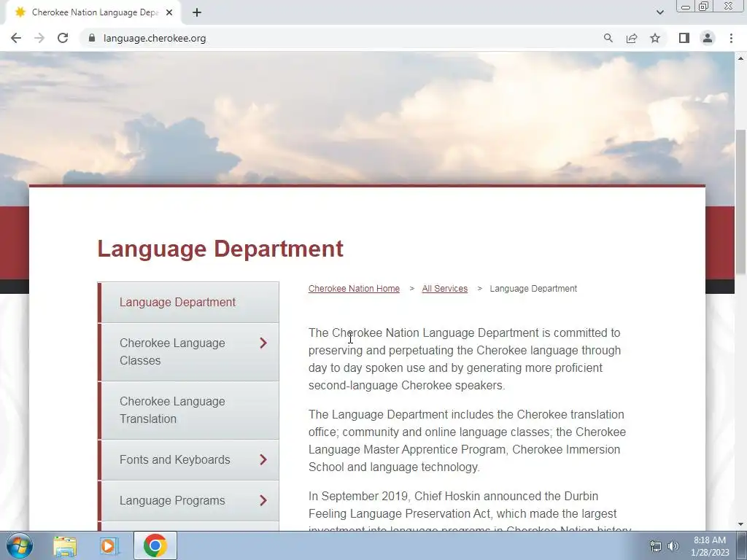
Task: Follow the All Services breadcrumb link
Action: [x=445, y=289]
